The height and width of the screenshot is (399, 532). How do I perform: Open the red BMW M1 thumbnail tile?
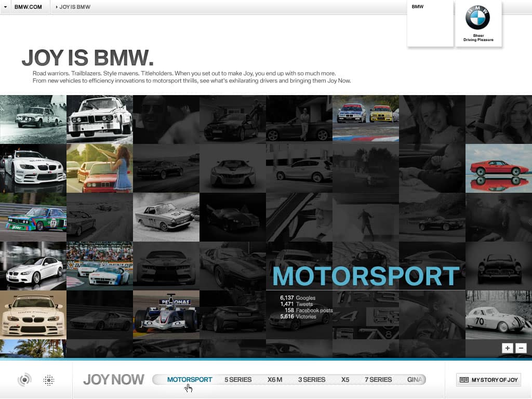click(x=498, y=168)
